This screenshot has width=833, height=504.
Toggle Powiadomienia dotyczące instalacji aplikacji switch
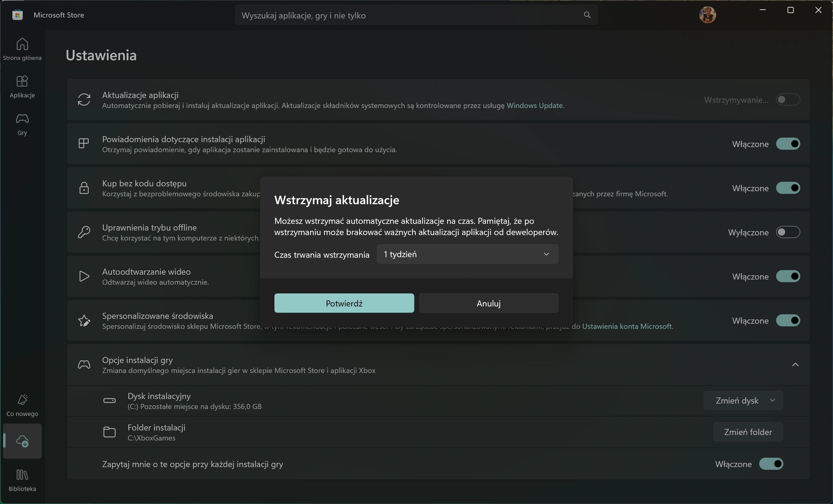pos(788,144)
